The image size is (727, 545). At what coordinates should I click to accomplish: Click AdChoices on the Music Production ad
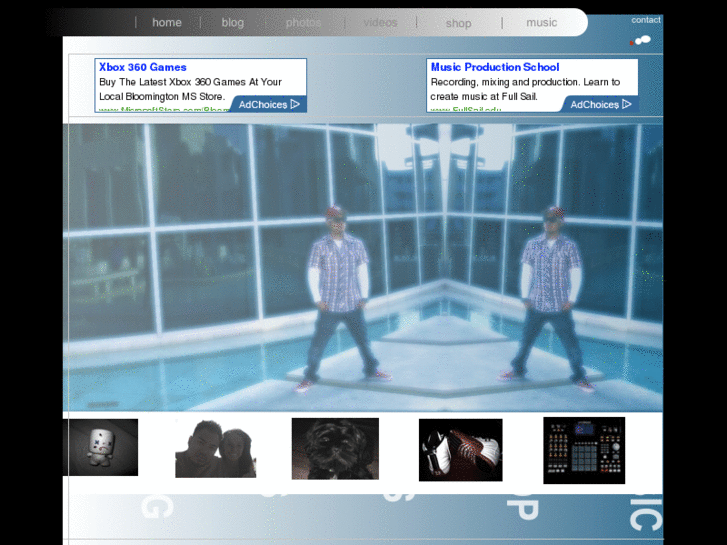point(600,104)
